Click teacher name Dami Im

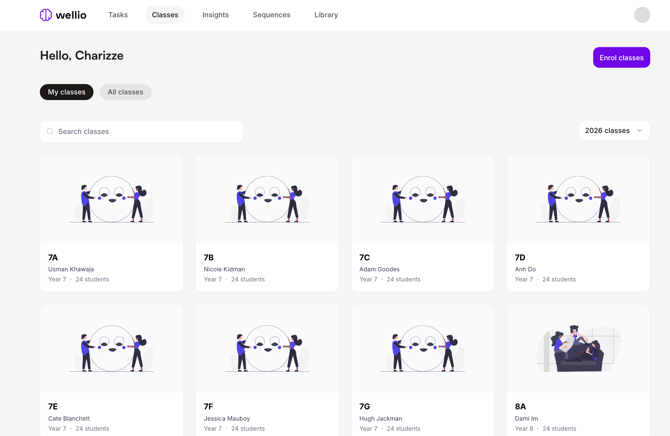pos(526,418)
